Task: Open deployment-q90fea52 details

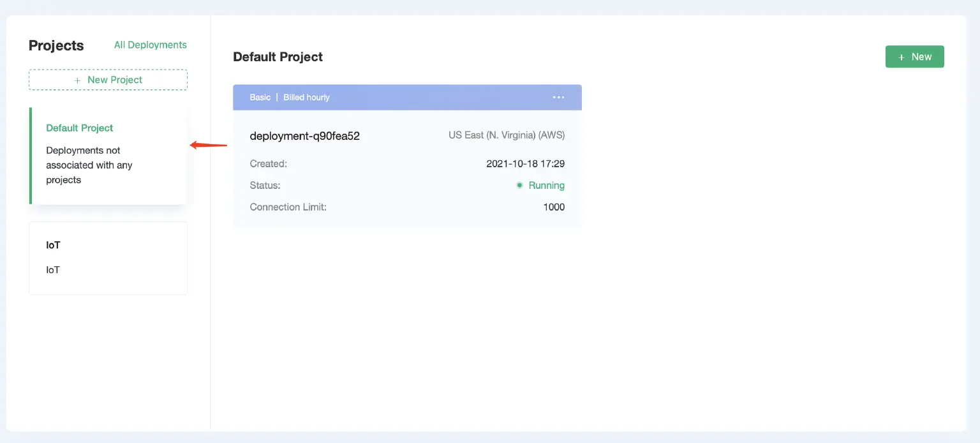Action: click(x=304, y=135)
